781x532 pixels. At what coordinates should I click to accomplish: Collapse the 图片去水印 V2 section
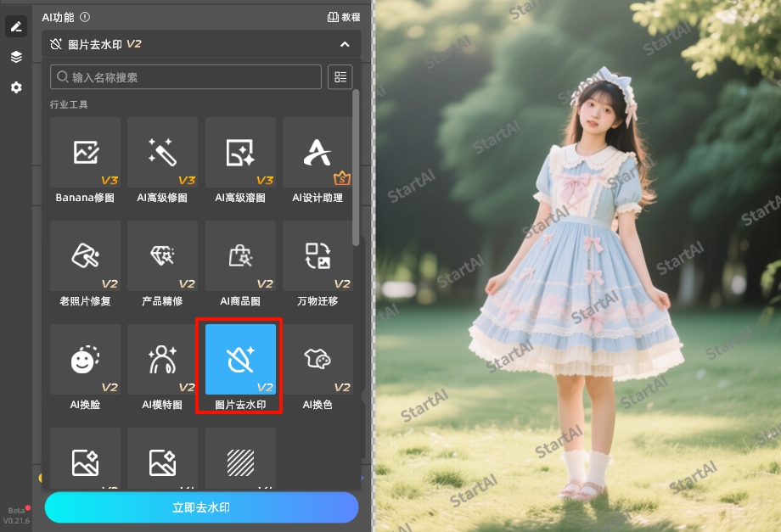(345, 45)
